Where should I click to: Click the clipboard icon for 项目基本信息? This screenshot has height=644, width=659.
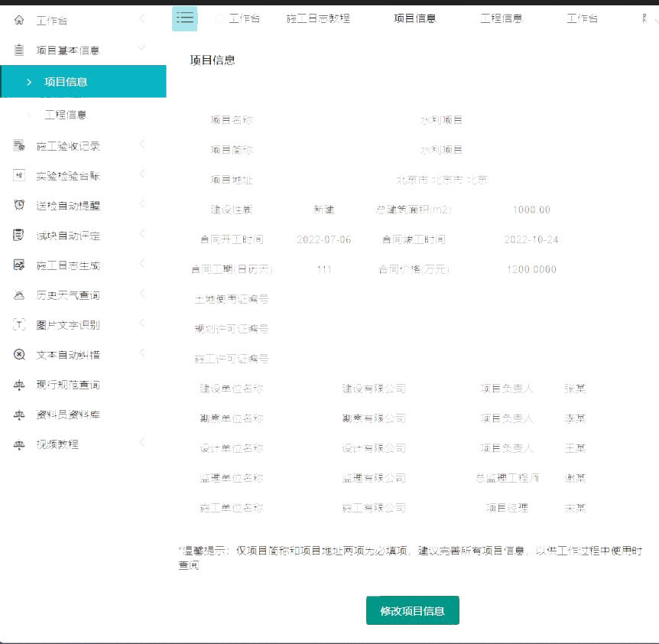(19, 50)
